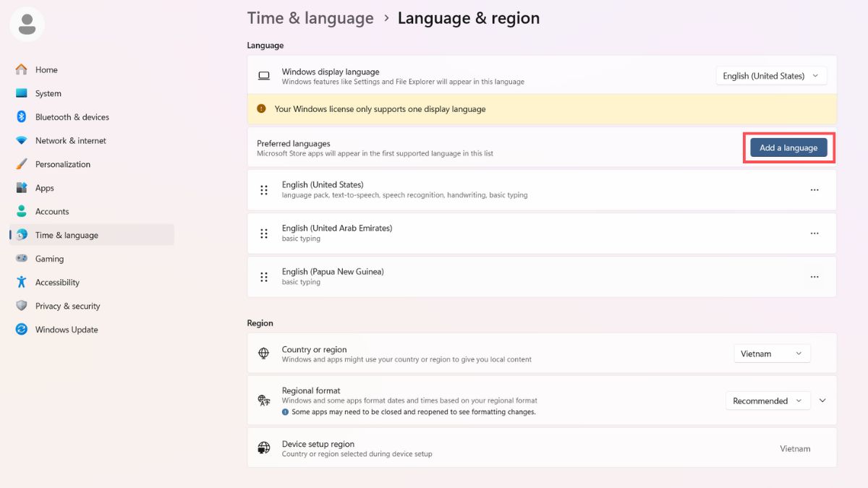Click the System monitor icon
868x488 pixels.
[x=22, y=93]
